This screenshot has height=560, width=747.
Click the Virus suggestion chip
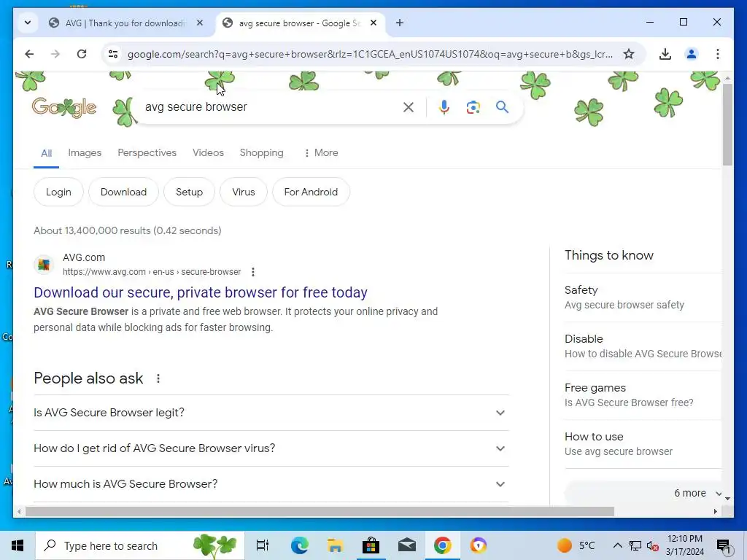244,192
